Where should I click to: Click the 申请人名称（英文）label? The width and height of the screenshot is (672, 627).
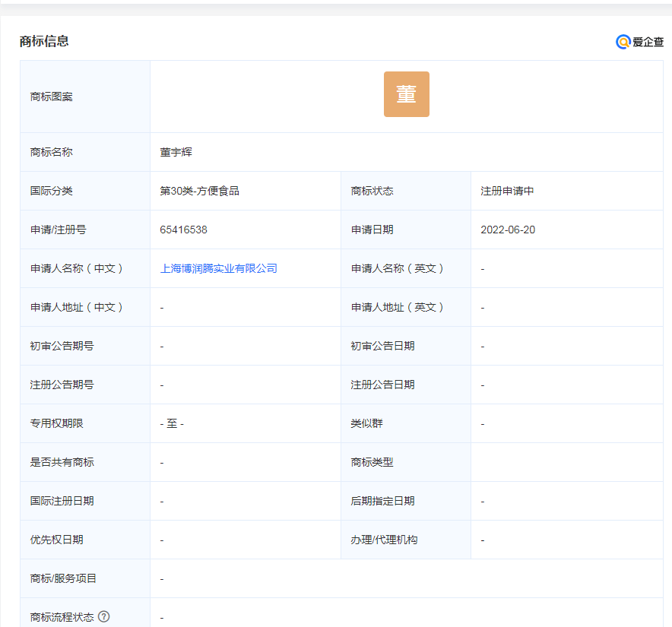[398, 268]
